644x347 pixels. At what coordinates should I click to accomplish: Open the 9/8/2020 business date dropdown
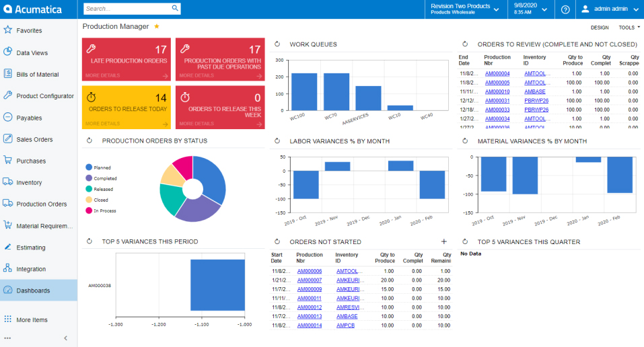531,9
